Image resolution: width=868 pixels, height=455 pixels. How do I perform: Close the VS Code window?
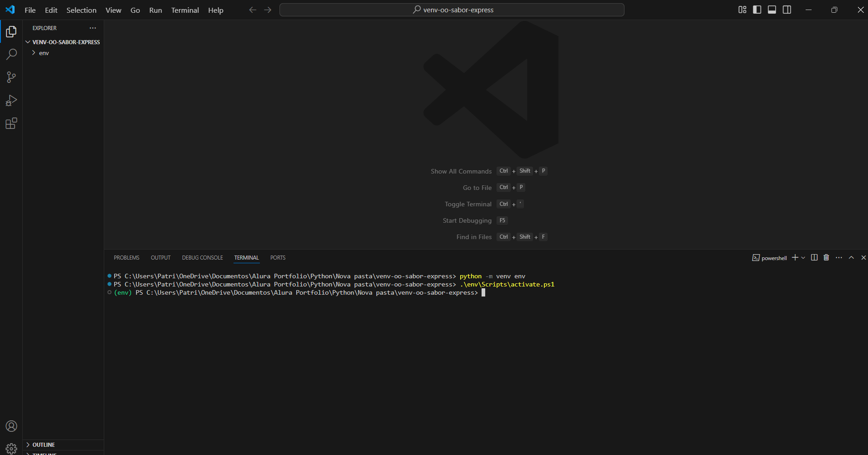coord(860,10)
